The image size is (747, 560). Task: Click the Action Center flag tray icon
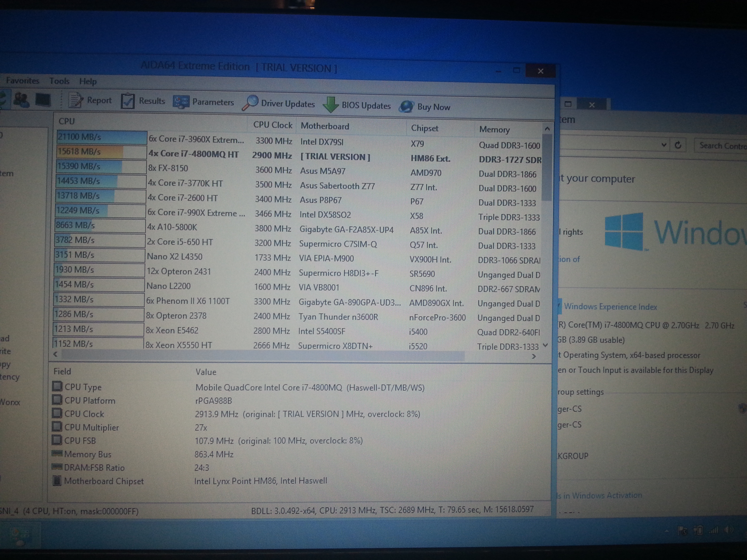[x=682, y=531]
